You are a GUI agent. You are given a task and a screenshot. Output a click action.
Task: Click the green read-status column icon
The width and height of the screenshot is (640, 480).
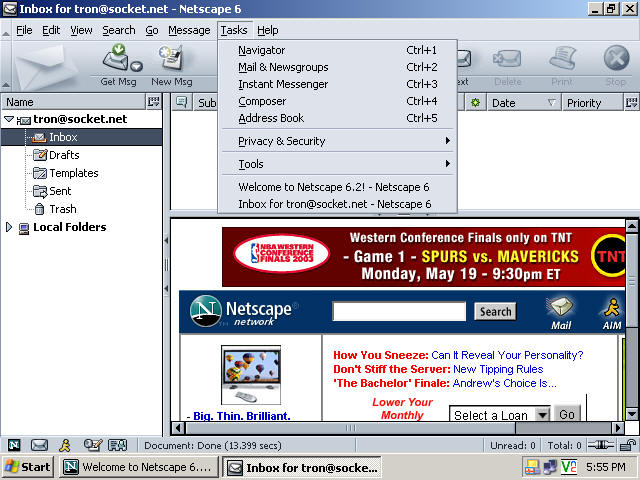[x=476, y=103]
